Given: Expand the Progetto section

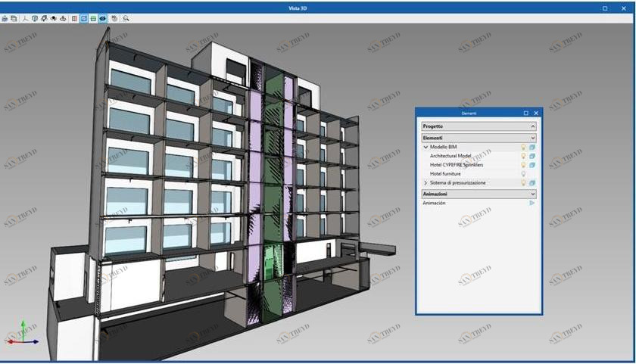Looking at the screenshot, I should 533,126.
